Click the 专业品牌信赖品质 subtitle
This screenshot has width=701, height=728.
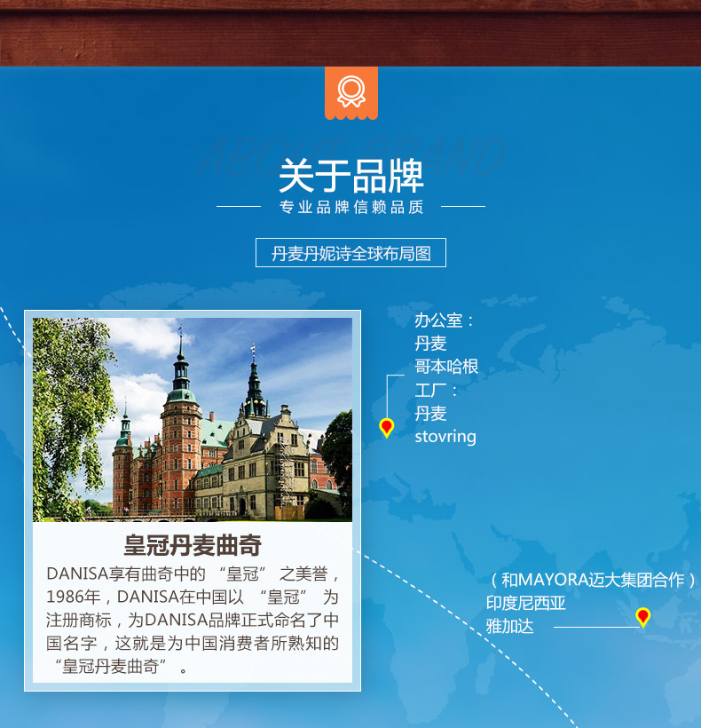(x=351, y=207)
